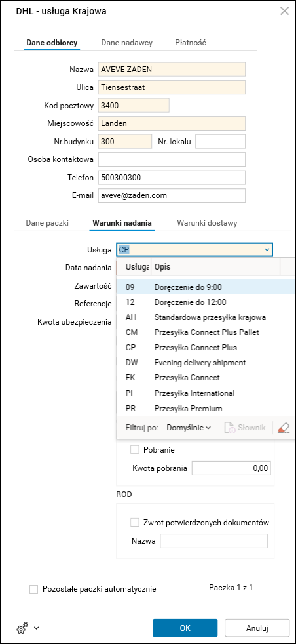Click the ROD Nazwa input field
The width and height of the screenshot is (296, 644).
pos(214,541)
